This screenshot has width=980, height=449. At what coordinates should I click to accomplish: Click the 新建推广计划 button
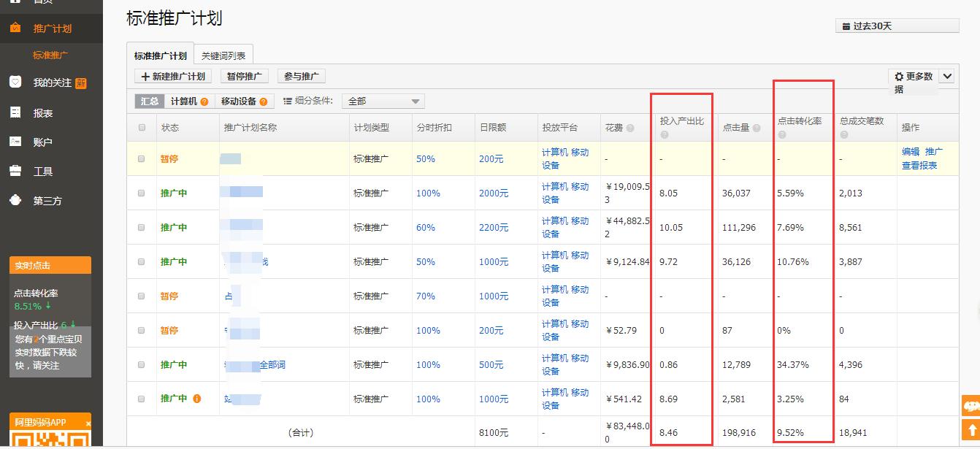[x=172, y=76]
